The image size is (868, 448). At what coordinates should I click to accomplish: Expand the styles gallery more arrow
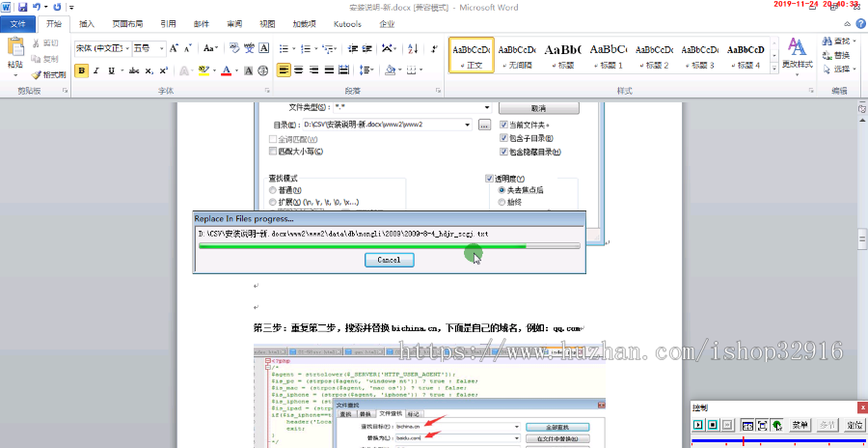pyautogui.click(x=773, y=68)
